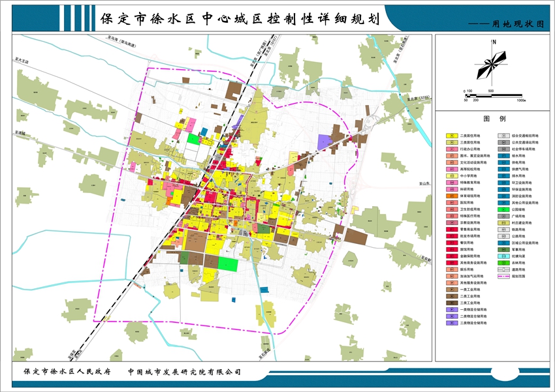Screen dimensions: 555x392
Task: Click the 公园绿地 green space legend symbol
Action: [x=503, y=210]
